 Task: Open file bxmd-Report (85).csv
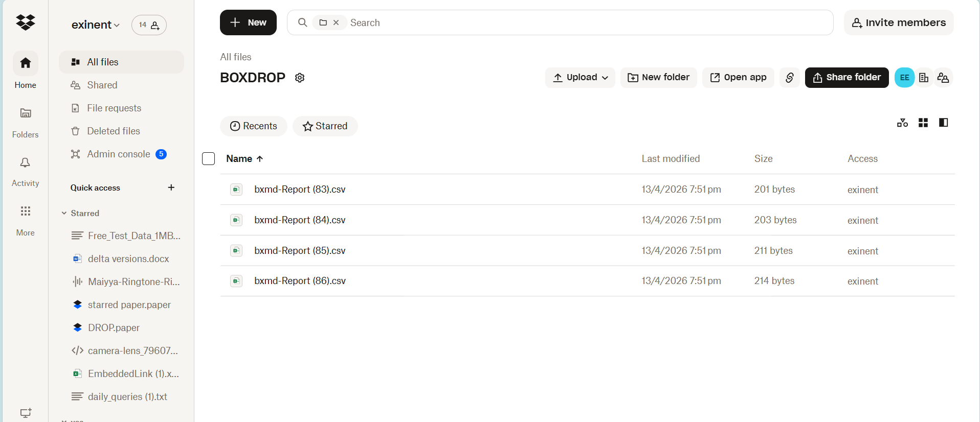(x=300, y=250)
